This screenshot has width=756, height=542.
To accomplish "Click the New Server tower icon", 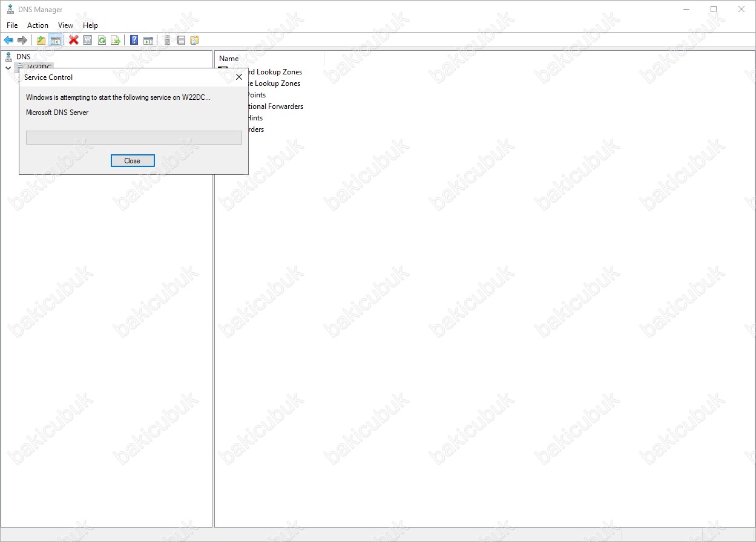I will coord(167,41).
